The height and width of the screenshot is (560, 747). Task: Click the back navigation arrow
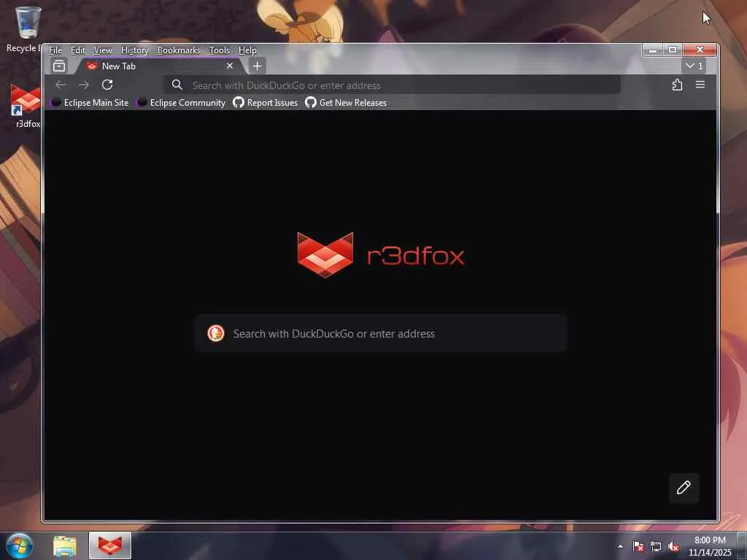(61, 85)
